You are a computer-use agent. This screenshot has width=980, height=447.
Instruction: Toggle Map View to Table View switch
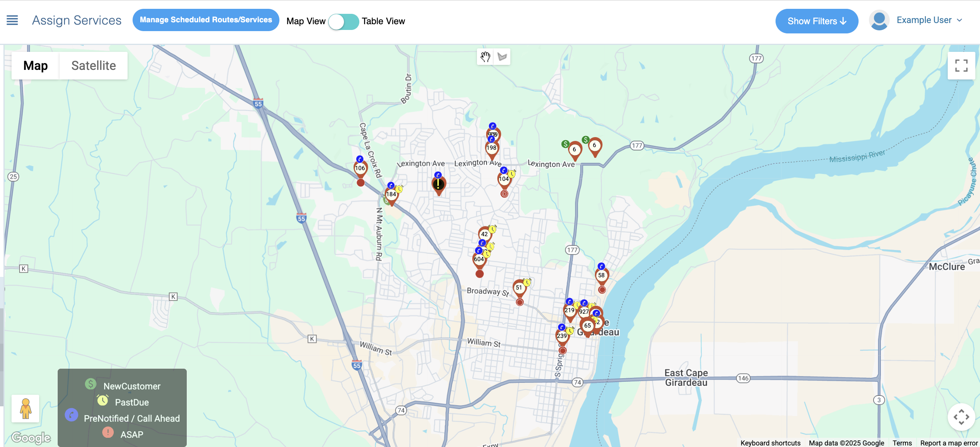(344, 22)
